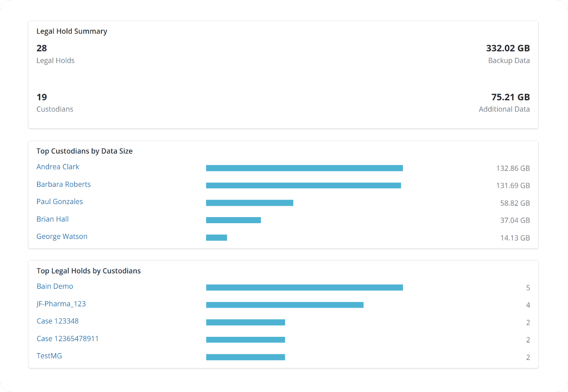Click George Watson's short data bar

216,238
